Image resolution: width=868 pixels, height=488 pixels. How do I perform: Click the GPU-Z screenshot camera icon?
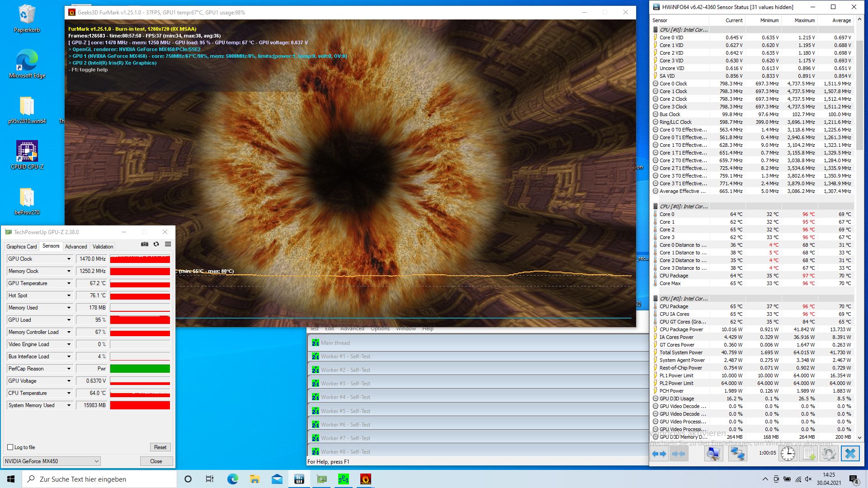click(144, 244)
